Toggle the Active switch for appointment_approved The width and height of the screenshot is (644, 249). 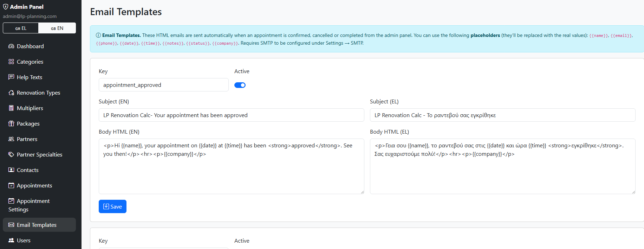(x=240, y=85)
